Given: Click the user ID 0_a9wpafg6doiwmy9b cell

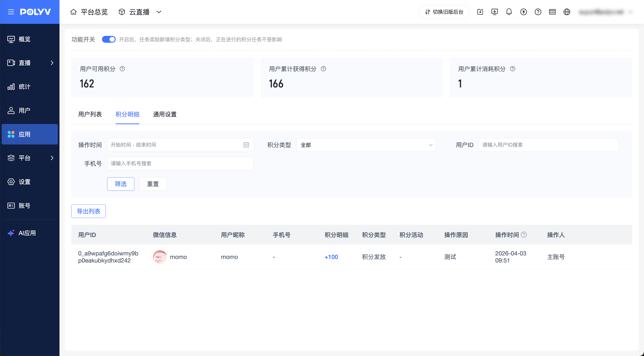Looking at the screenshot, I should click(x=108, y=257).
